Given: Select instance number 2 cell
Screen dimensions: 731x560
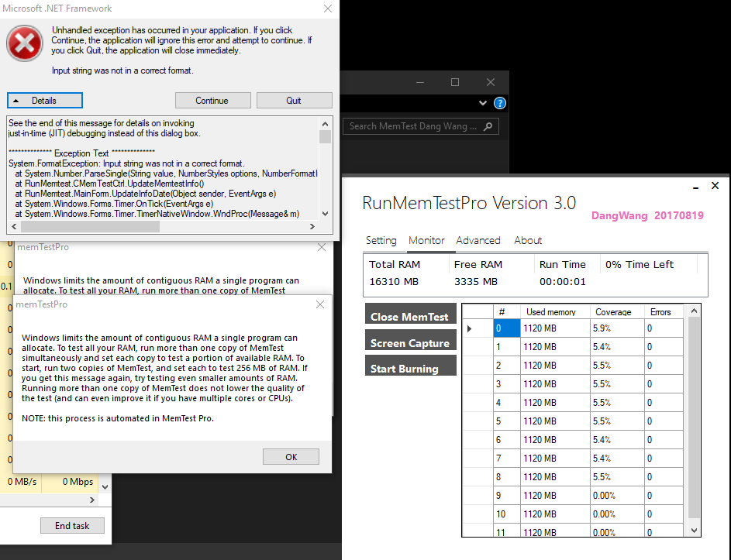Looking at the screenshot, I should (507, 366).
